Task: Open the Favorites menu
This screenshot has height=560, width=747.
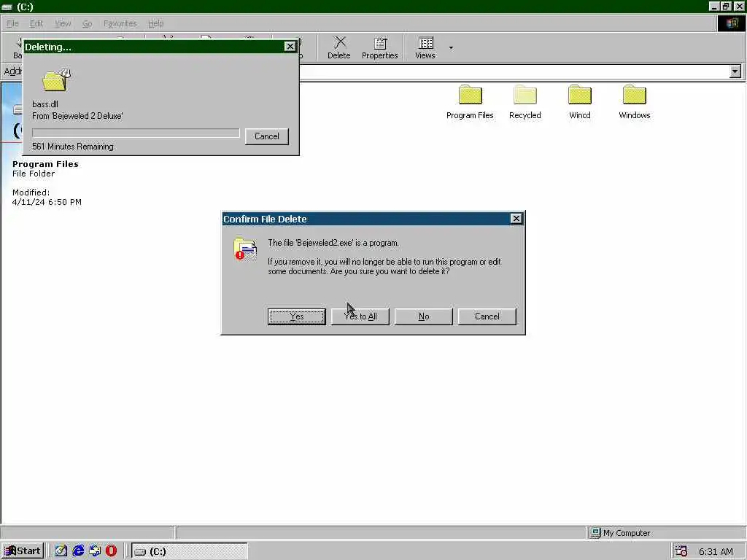Action: coord(120,23)
